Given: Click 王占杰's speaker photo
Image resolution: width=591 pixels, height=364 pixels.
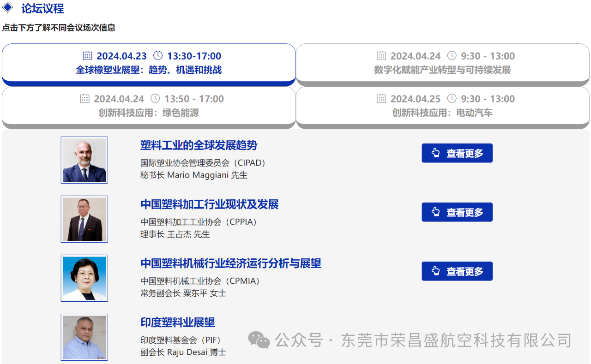Looking at the screenshot, I should [84, 219].
